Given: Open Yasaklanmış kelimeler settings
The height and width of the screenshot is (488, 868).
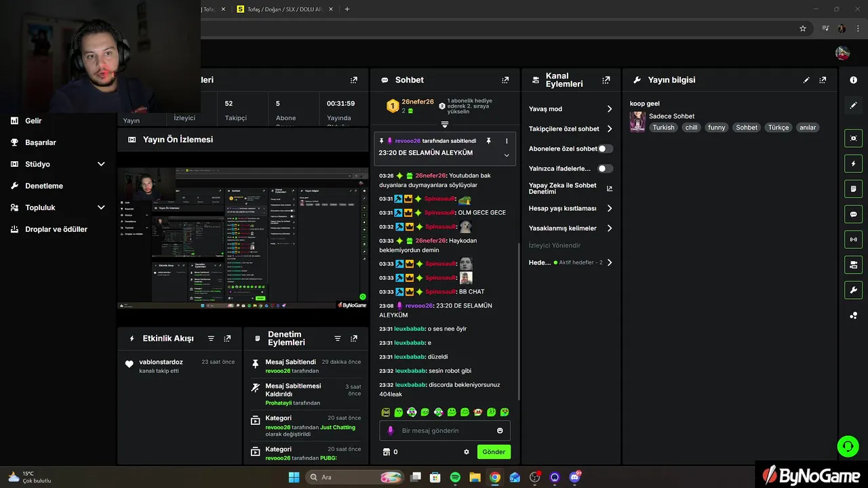Looking at the screenshot, I should click(570, 228).
